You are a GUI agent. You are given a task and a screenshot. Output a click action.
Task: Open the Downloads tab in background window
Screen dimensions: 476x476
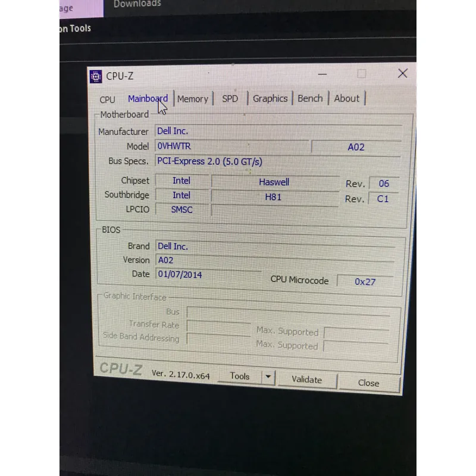[x=137, y=5]
